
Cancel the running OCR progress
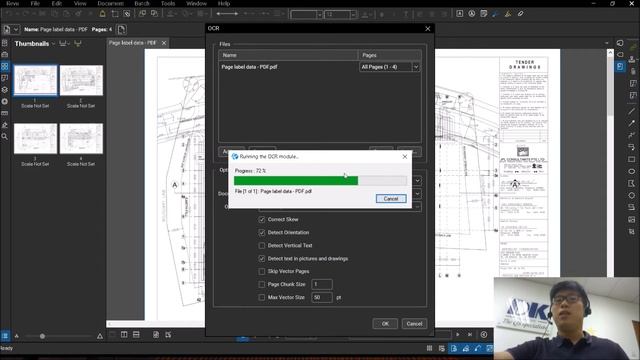[391, 199]
